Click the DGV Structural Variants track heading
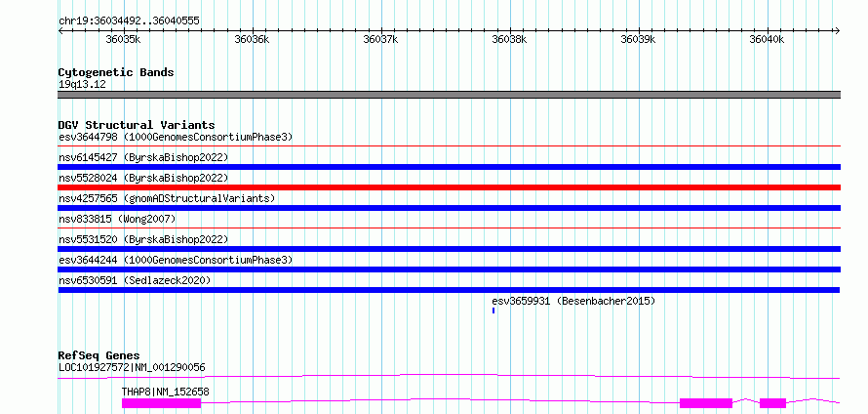Screen dimensions: 868x414 [137, 125]
